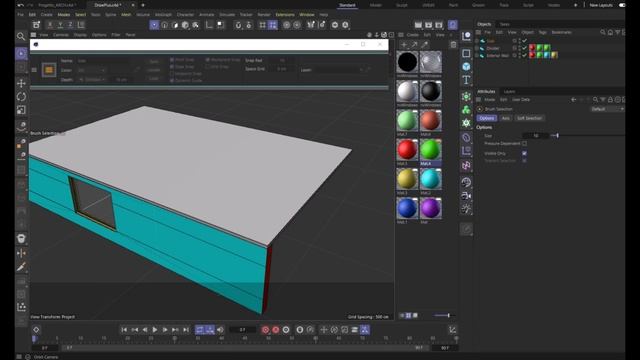Pick the eyedropper icon in Material Manager

[425, 44]
